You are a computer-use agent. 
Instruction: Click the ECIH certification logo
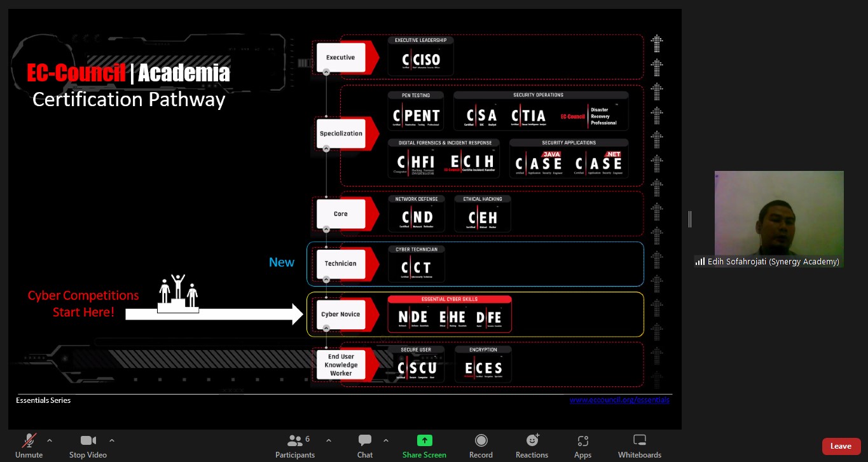pos(469,163)
